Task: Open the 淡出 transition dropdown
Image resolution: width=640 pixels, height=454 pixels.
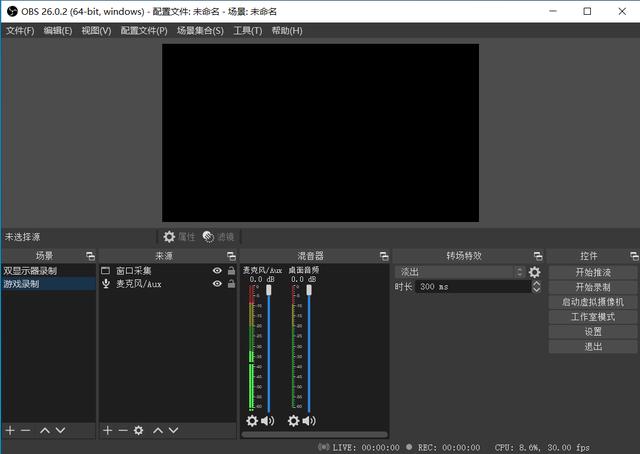Action: click(459, 272)
